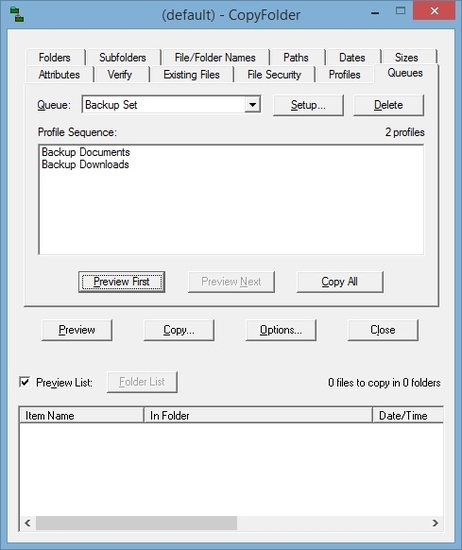Select Backup Documents profile in sequence
This screenshot has height=550, width=462.
point(86,152)
